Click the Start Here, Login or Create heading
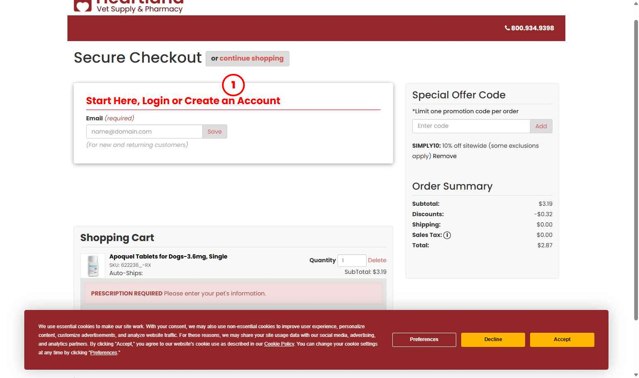This screenshot has width=639, height=378. click(x=183, y=101)
